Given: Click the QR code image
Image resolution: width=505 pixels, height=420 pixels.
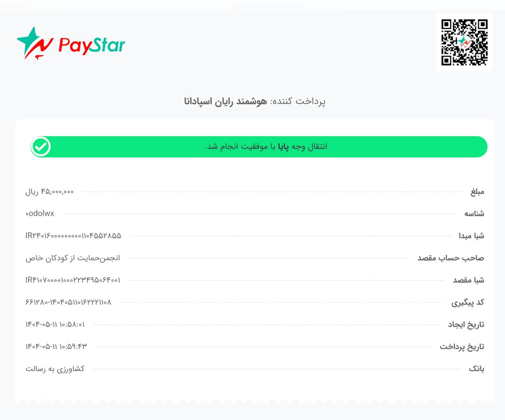Looking at the screenshot, I should pyautogui.click(x=464, y=42).
